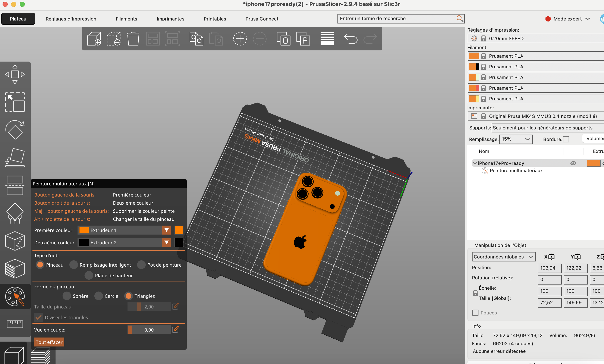The width and height of the screenshot is (604, 364).
Task: Hide iPhone17+Pro+ready with eye icon
Action: (x=573, y=163)
